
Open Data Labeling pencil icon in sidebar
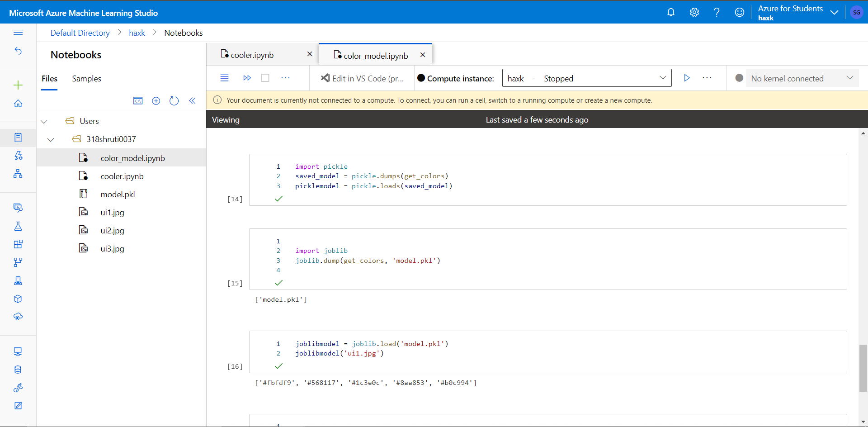coord(18,388)
